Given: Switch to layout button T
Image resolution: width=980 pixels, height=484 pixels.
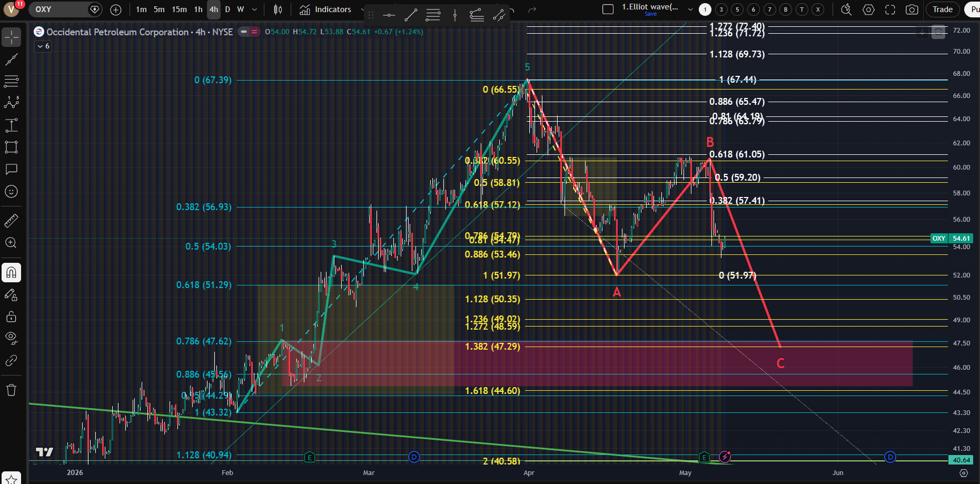Looking at the screenshot, I should click(802, 9).
